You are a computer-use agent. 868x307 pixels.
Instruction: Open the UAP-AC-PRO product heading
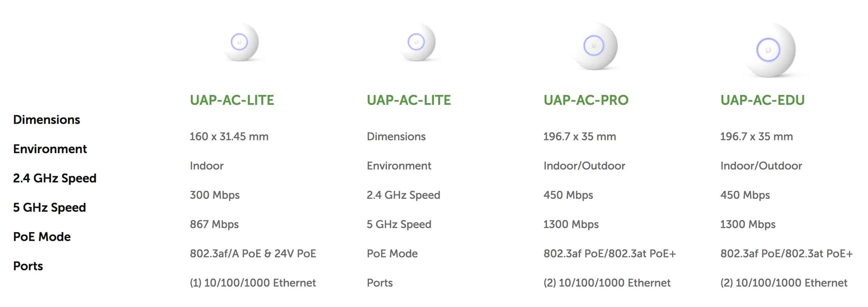[586, 100]
